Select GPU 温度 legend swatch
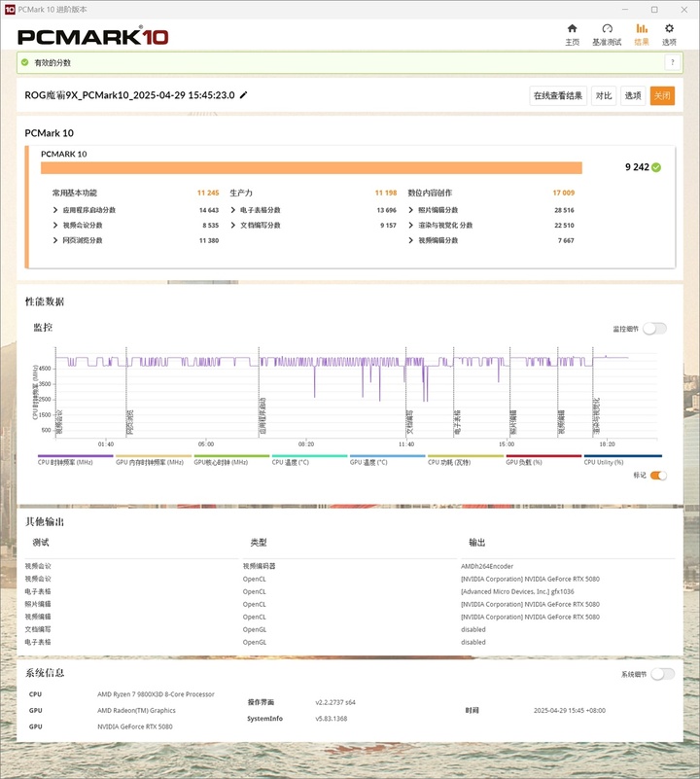Screen dimensions: 700x779 tap(388, 455)
